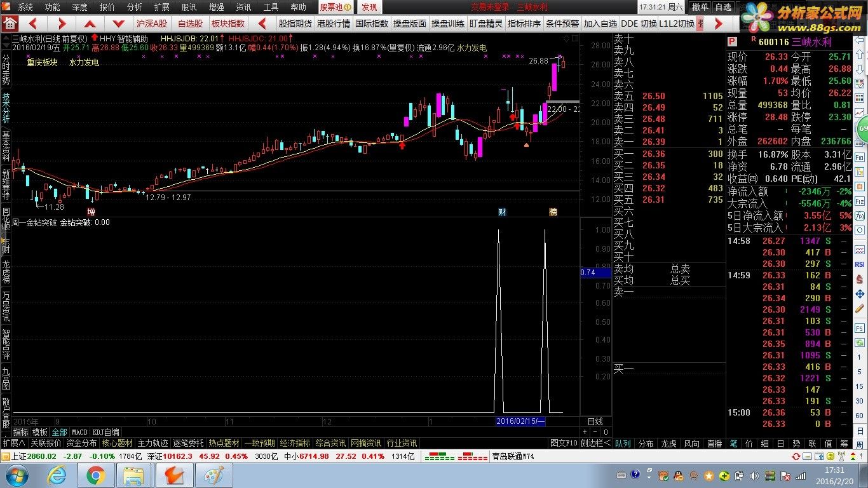Select the KDJ自编 indicator tab

[x=105, y=432]
